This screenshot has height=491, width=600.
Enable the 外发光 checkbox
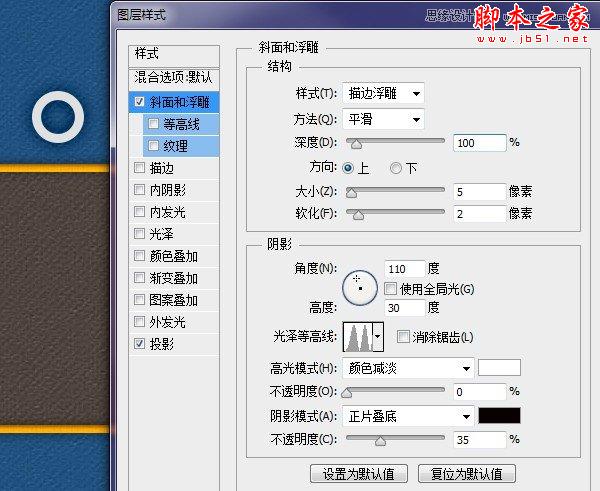(139, 321)
